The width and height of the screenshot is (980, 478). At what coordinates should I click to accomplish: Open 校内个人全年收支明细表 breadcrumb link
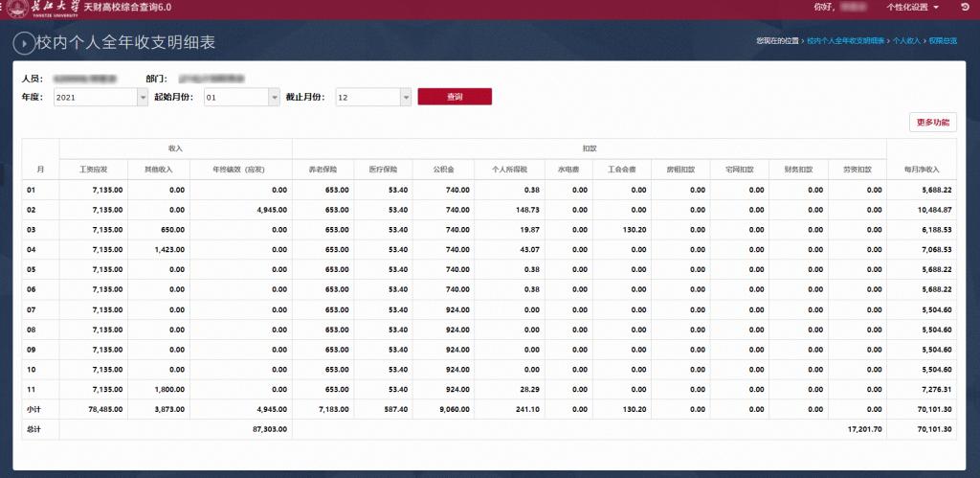click(845, 41)
